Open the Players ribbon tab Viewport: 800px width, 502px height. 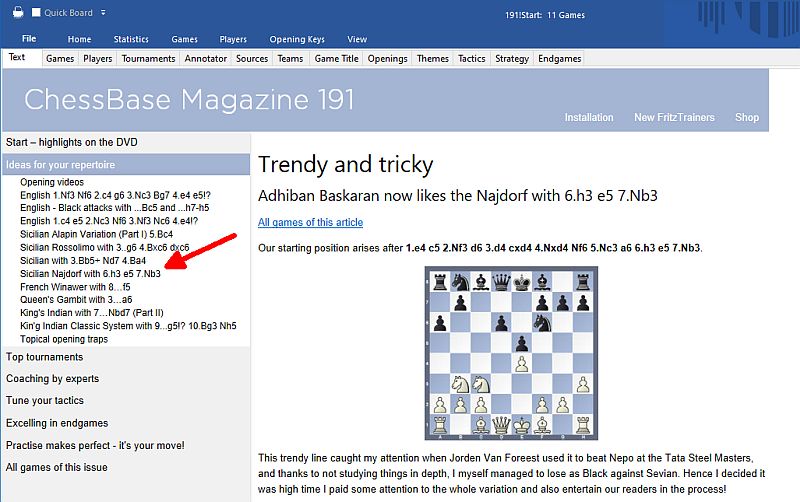tap(233, 39)
